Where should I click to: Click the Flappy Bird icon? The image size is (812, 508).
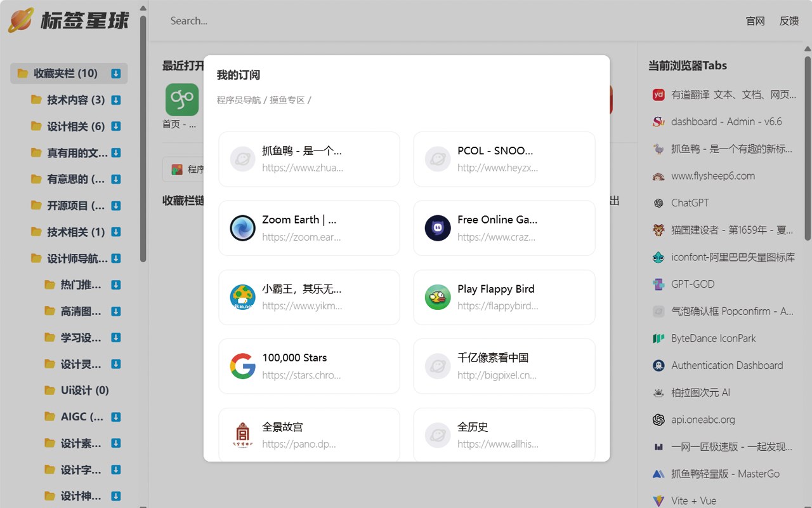click(x=438, y=297)
